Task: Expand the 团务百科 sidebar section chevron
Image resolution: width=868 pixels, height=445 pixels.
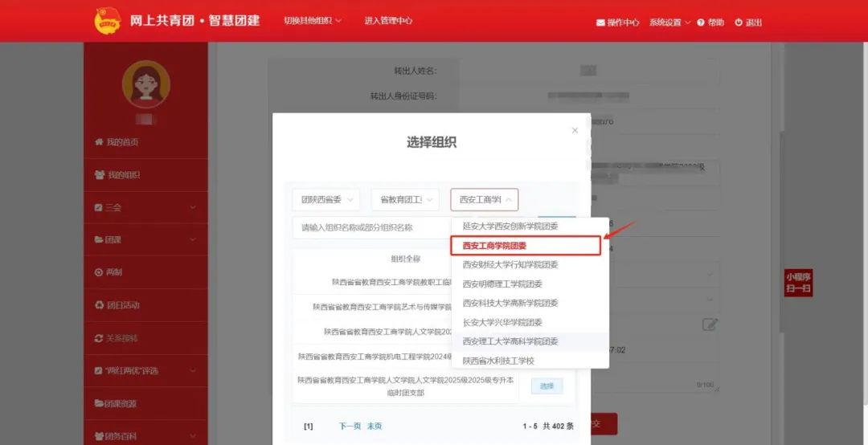Action: coord(193,436)
